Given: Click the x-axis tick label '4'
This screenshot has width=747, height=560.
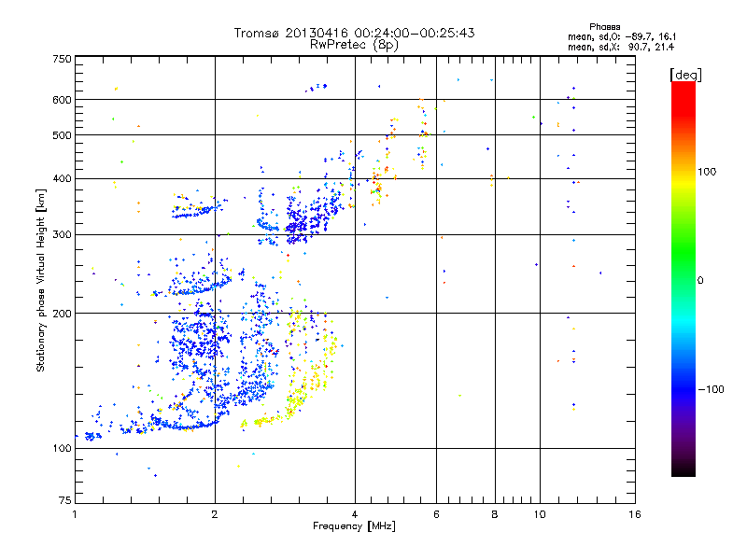Looking at the screenshot, I should [x=355, y=514].
